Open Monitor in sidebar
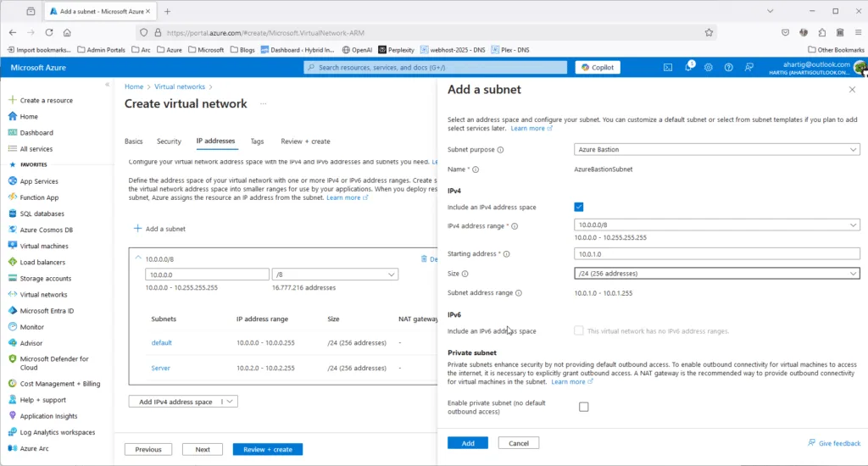 point(26,327)
